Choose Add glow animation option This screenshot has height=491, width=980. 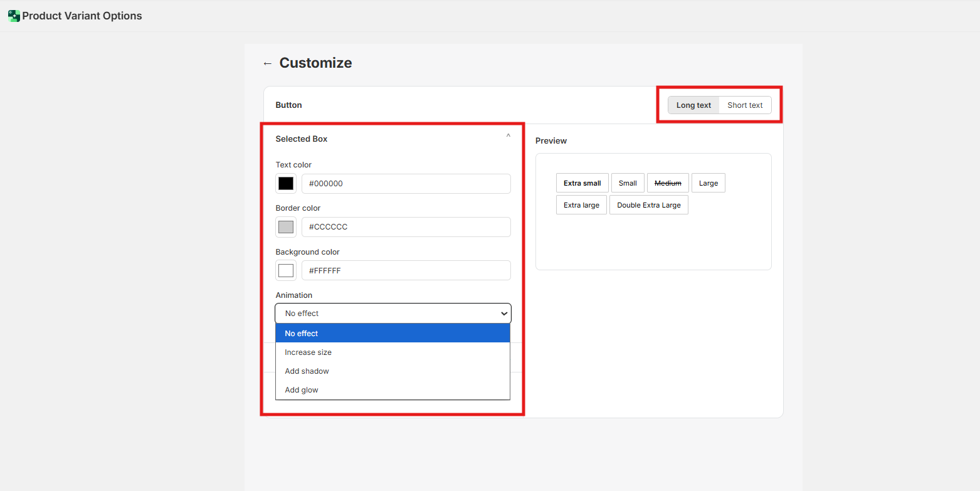(393, 390)
